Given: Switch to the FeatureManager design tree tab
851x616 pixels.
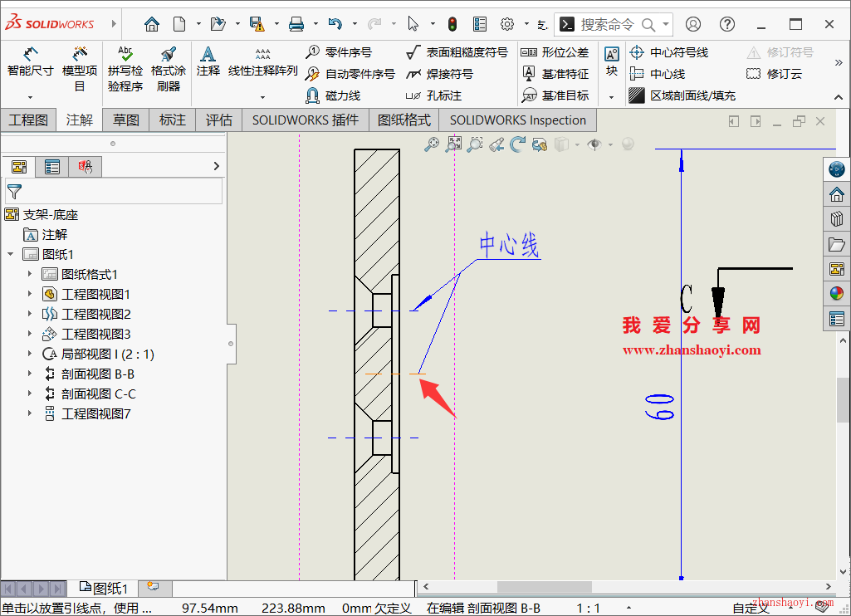Looking at the screenshot, I should click(x=18, y=166).
